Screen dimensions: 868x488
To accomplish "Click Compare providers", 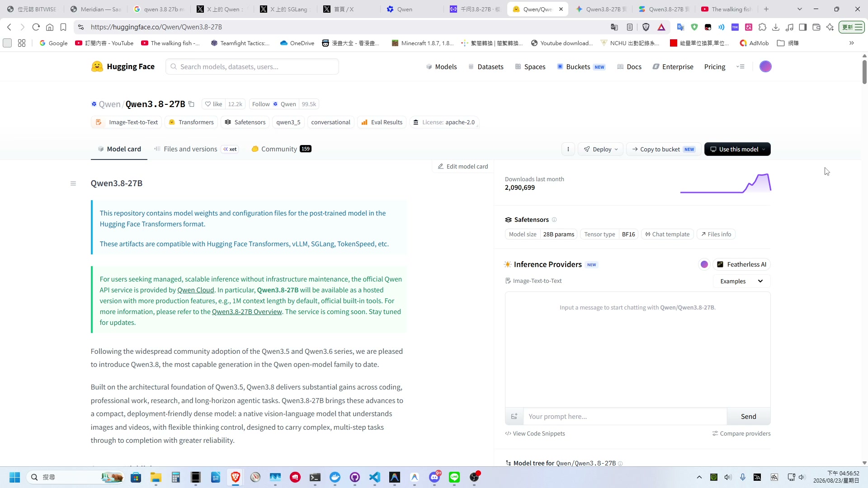I will [x=741, y=433].
